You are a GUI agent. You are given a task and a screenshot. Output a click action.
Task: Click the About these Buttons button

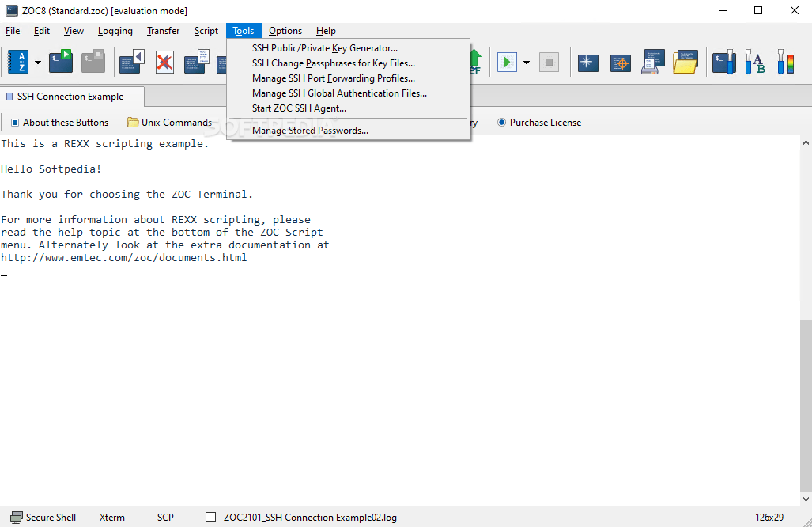point(60,123)
